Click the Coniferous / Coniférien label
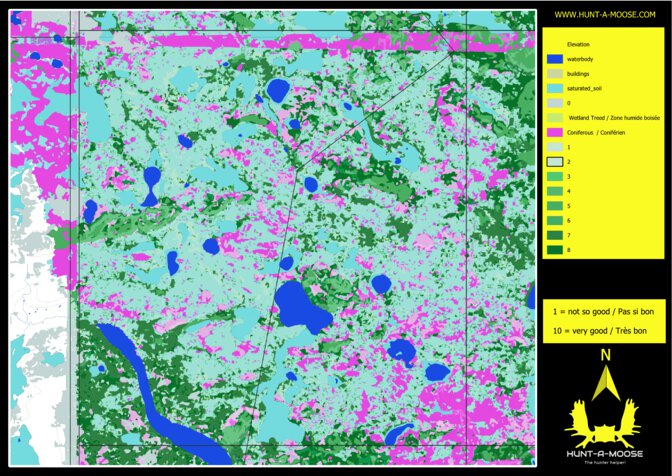The width and height of the screenshot is (672, 476). click(x=596, y=132)
